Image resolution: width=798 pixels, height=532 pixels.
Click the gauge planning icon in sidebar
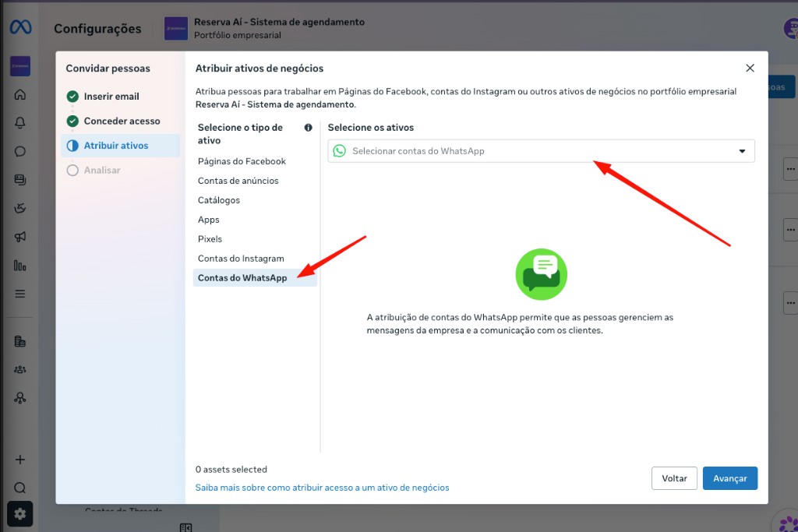19,208
